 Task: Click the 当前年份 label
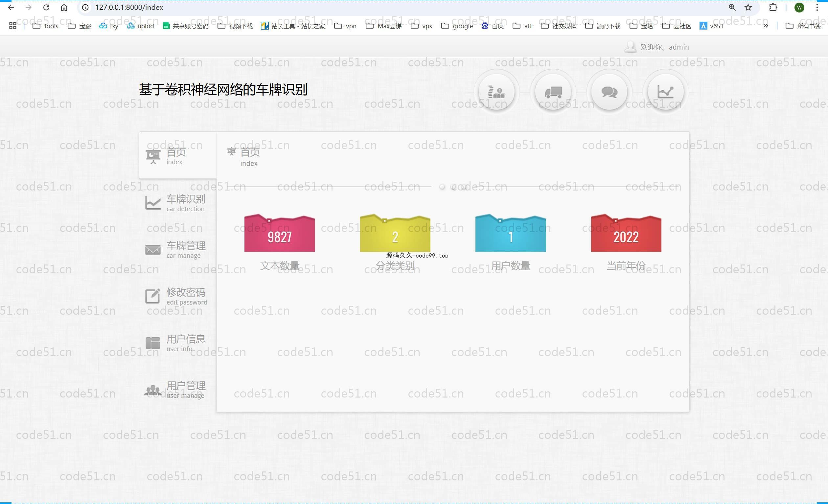coord(626,266)
